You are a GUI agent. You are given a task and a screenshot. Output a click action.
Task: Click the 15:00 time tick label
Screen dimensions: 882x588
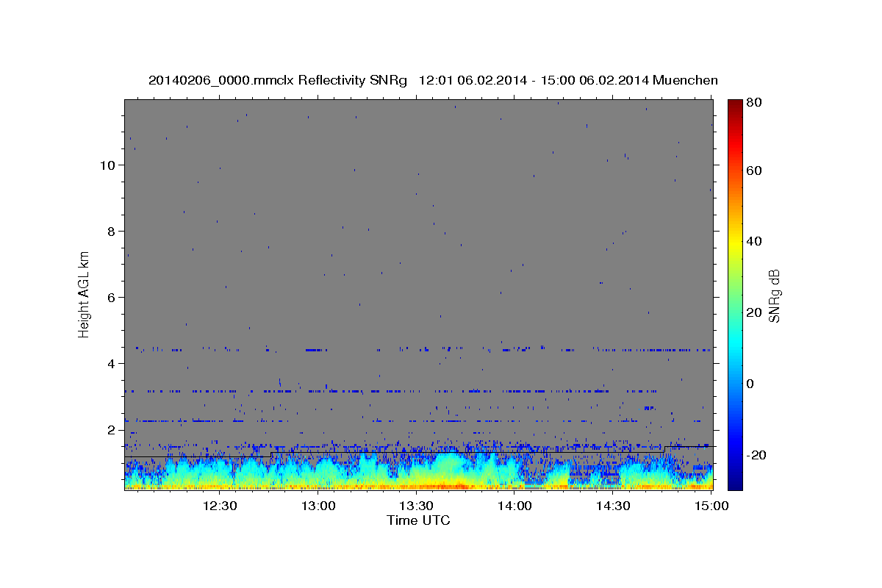[711, 506]
